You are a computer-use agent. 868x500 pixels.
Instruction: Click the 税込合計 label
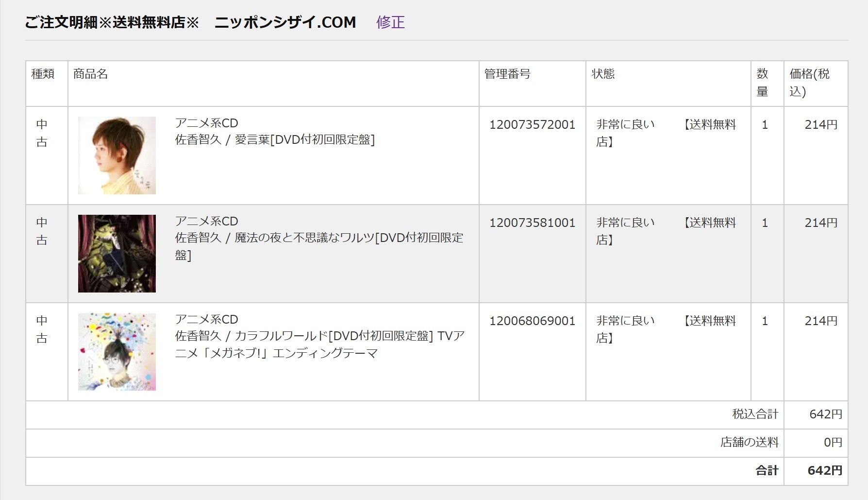pos(755,414)
